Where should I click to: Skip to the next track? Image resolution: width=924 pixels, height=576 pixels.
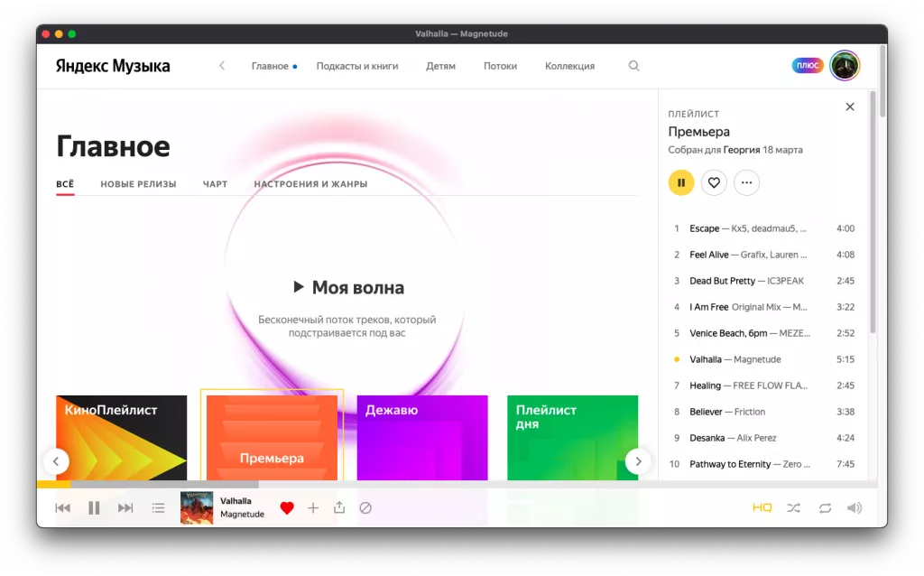(x=125, y=507)
